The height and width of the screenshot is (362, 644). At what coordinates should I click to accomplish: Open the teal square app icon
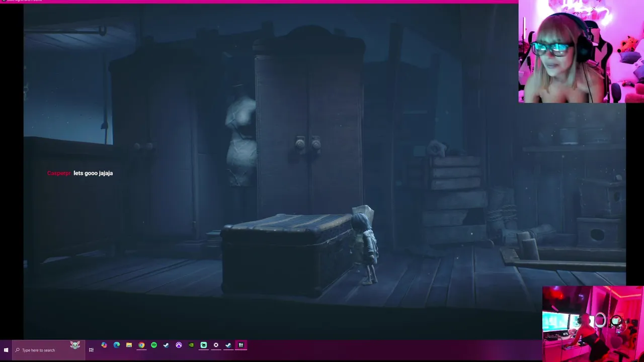click(x=203, y=345)
